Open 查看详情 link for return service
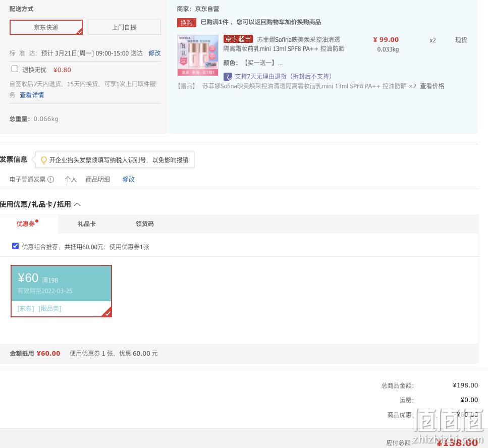 pos(32,95)
